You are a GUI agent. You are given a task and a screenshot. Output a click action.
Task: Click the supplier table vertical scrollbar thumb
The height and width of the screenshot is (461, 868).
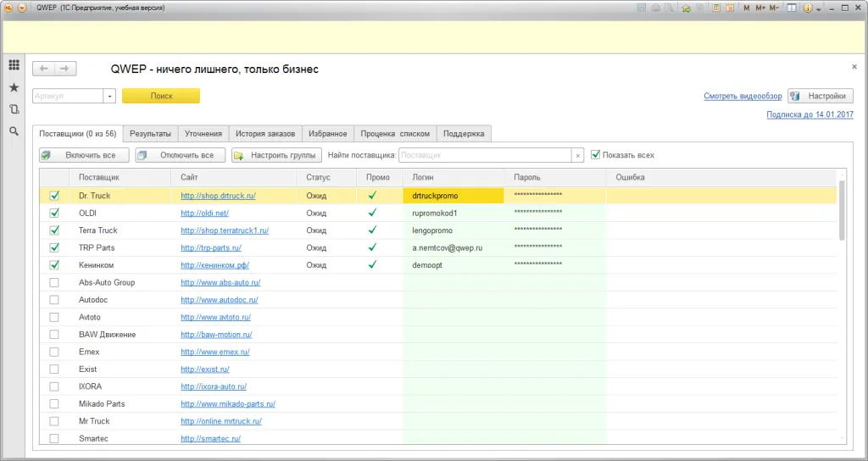click(842, 210)
